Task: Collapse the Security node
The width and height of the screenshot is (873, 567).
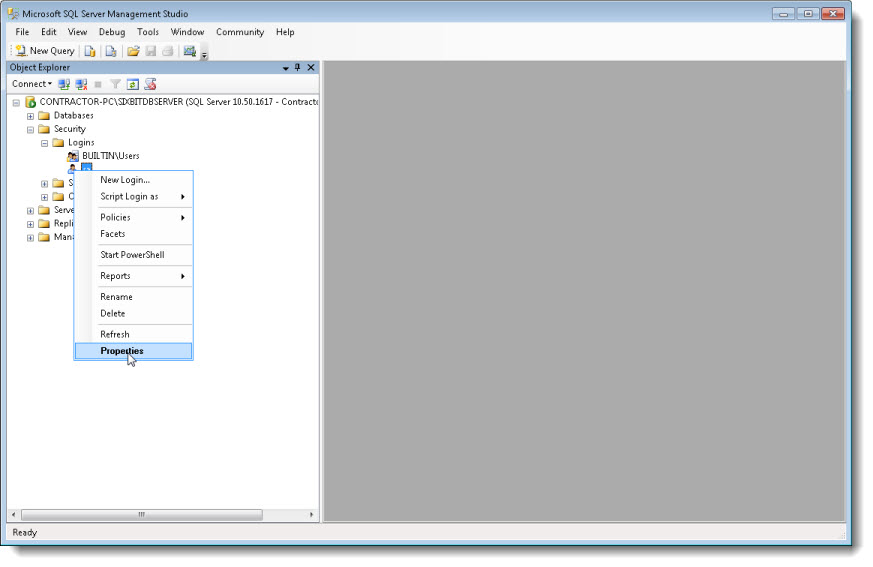Action: 30,129
